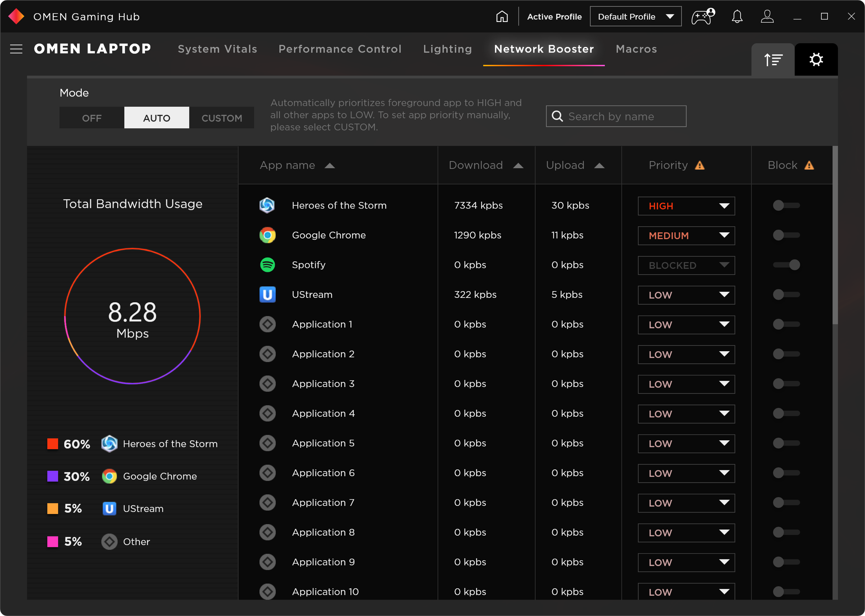Select OFF mode button
The height and width of the screenshot is (616, 865).
click(92, 117)
